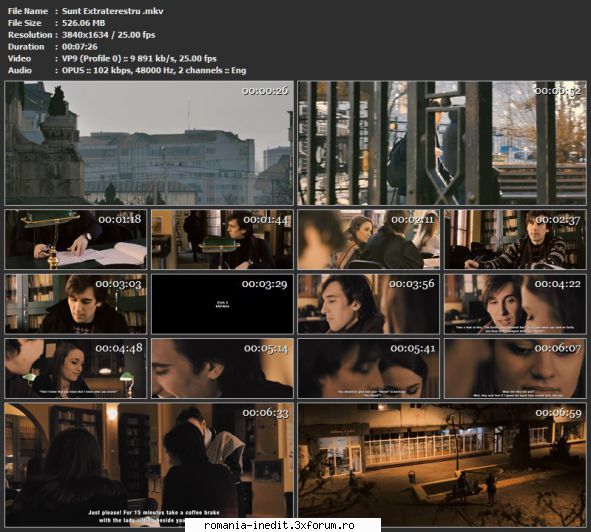Click the audio line starting "OPUS :: 102 kbps"
Screen dimensions: 591x532
coord(154,71)
